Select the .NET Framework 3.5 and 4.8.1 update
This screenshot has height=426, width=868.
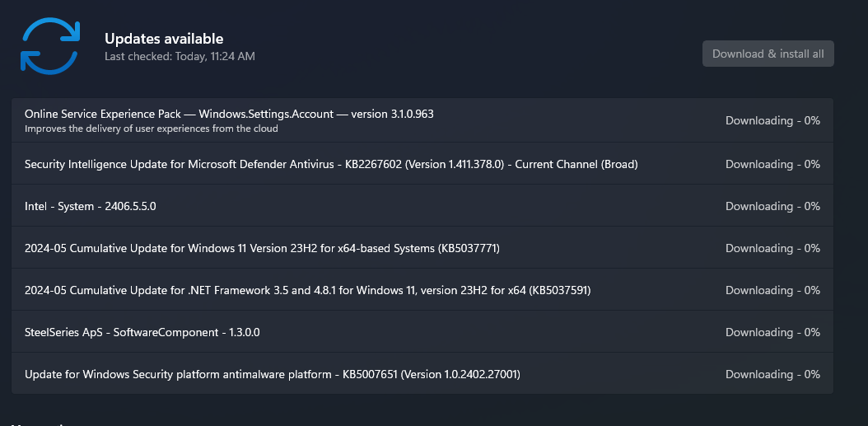307,290
